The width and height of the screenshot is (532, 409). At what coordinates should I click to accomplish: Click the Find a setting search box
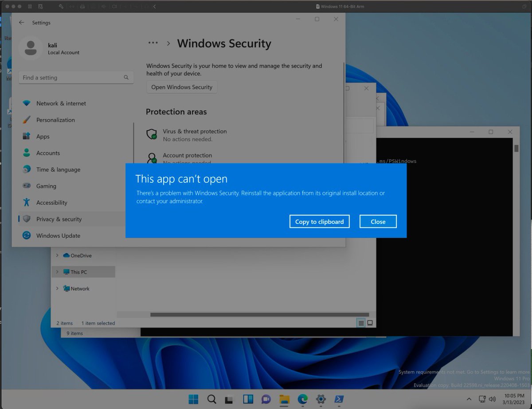point(76,78)
